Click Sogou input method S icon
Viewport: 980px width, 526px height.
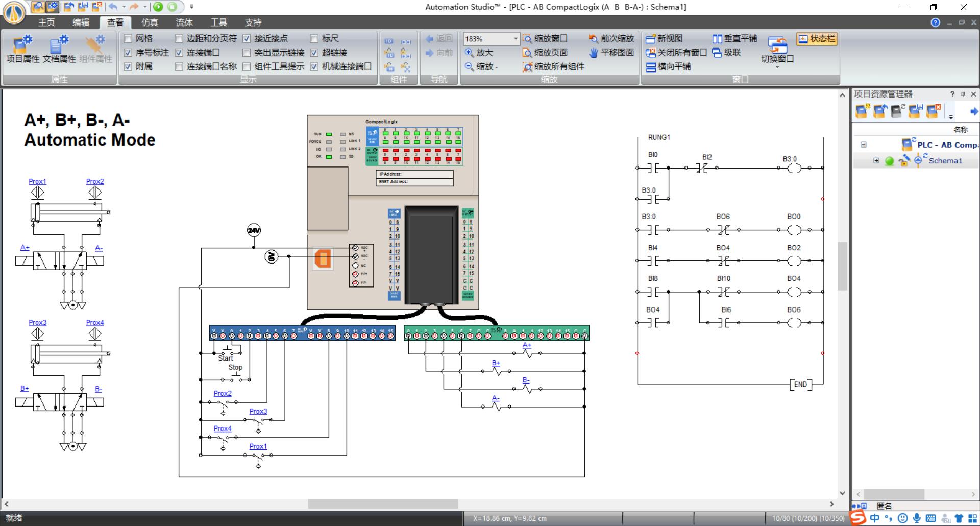click(858, 518)
